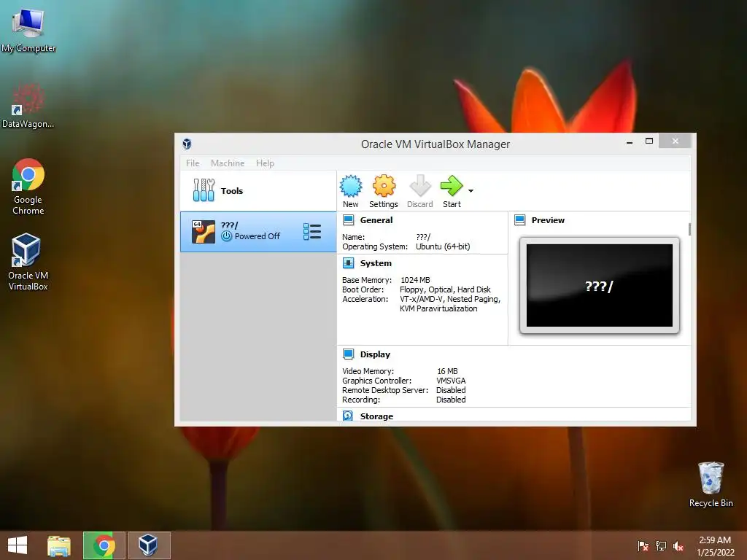This screenshot has height=560, width=747.
Task: Click the muted volume tray icon
Action: 678,546
